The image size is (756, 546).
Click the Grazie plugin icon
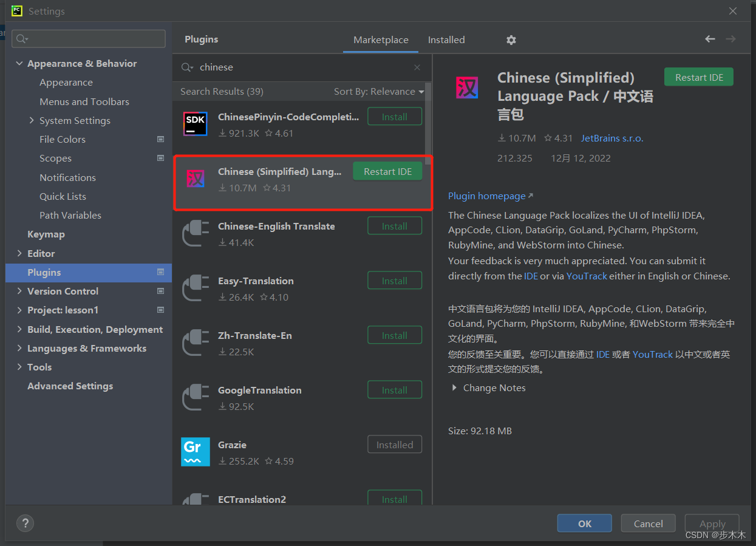click(x=196, y=452)
